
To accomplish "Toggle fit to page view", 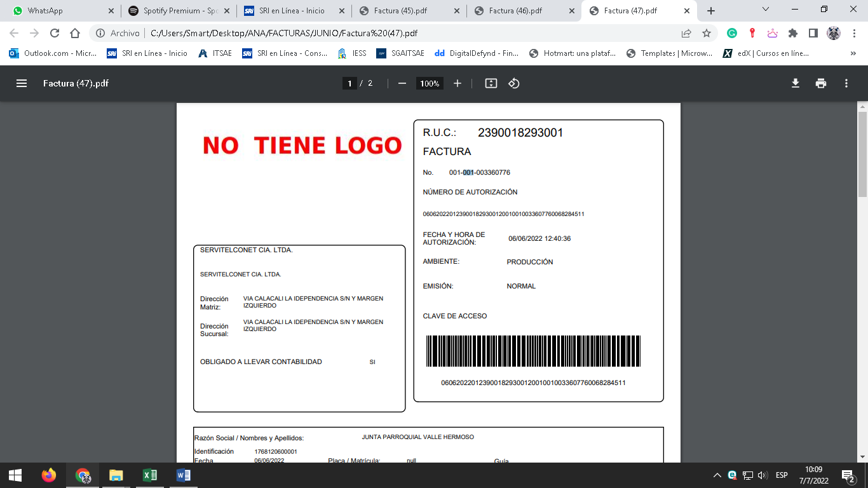I will [x=491, y=83].
